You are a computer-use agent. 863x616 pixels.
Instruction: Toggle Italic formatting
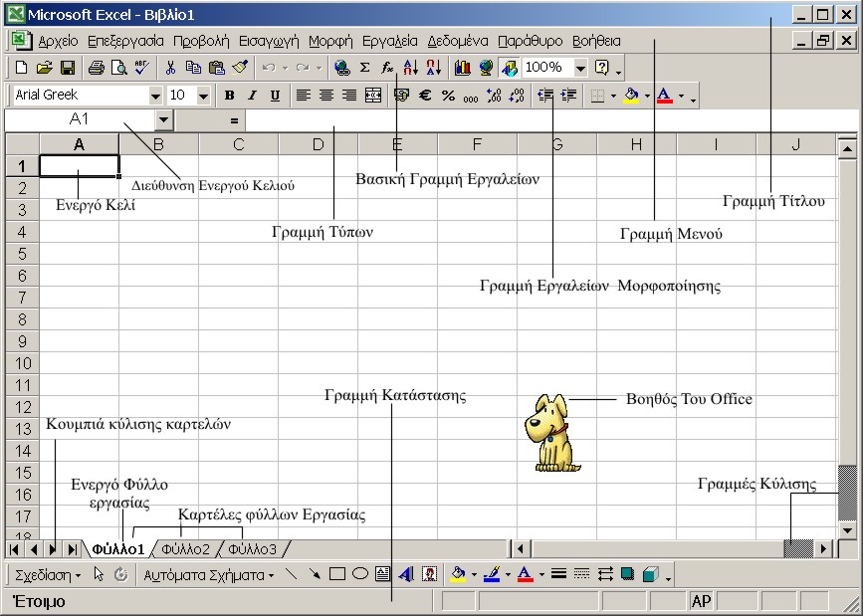click(252, 96)
